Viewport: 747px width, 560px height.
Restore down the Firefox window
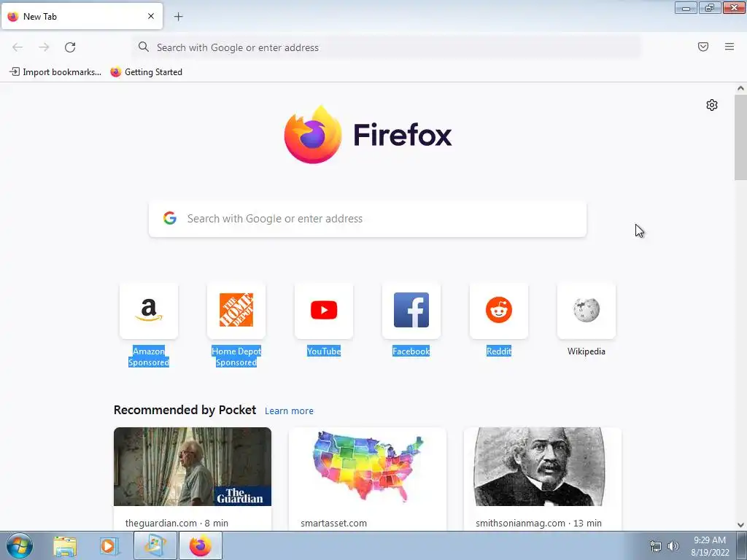(710, 7)
